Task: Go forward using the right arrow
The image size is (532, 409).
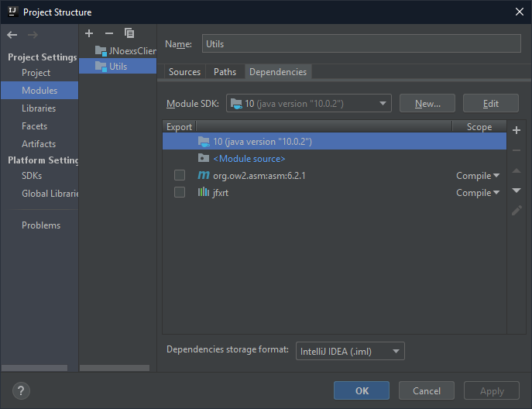Action: point(33,35)
